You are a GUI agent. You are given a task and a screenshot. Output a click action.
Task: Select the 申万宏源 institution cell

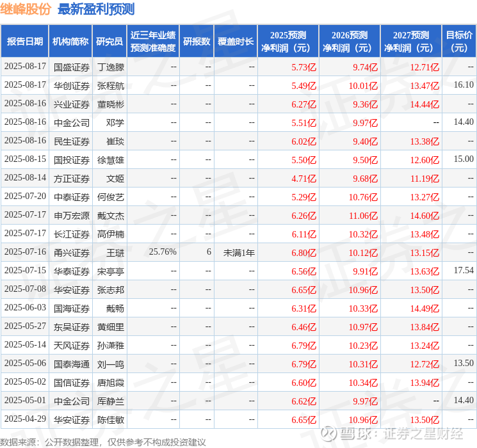coord(72,216)
